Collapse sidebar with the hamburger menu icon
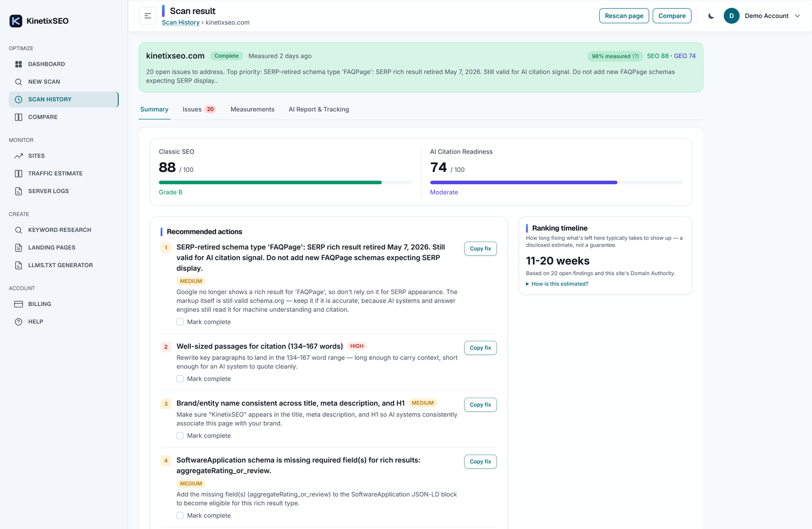This screenshot has width=812, height=529. pos(148,16)
